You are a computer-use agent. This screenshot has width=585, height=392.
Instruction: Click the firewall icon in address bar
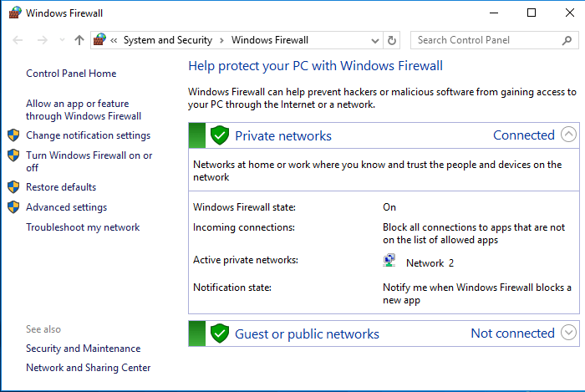point(99,39)
